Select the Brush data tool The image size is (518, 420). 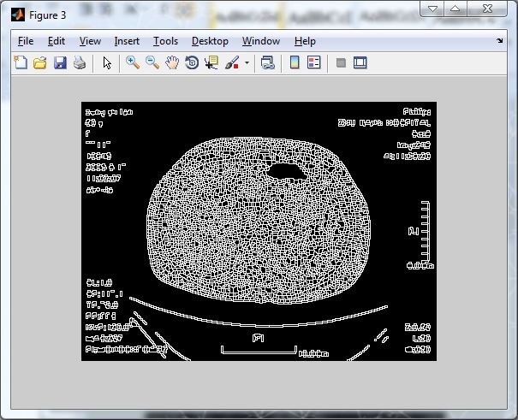coord(231,62)
